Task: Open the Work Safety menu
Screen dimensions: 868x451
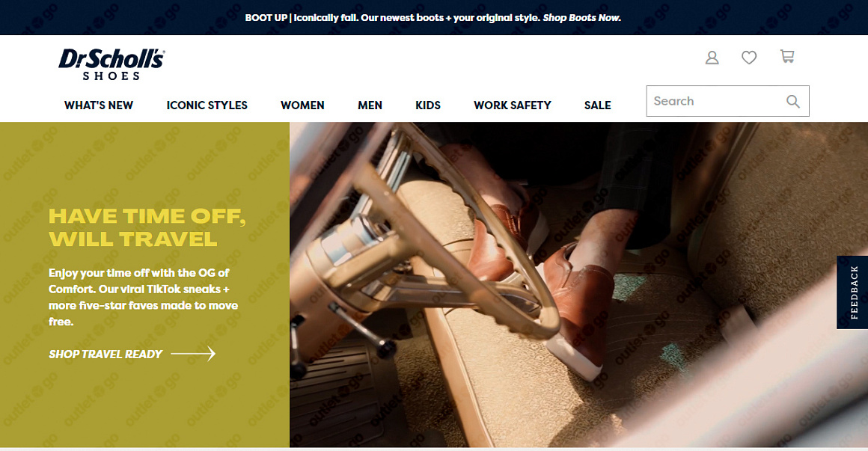Action: click(513, 105)
